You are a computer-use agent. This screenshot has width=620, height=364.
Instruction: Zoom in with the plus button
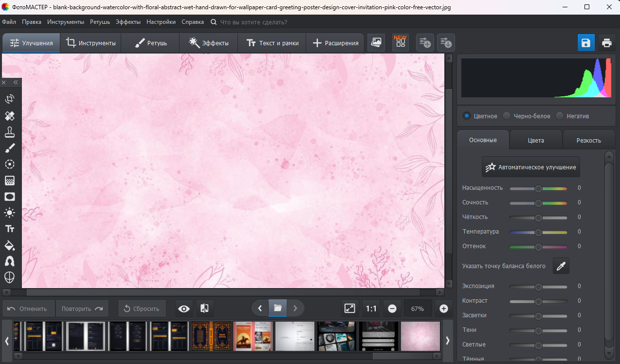point(444,309)
